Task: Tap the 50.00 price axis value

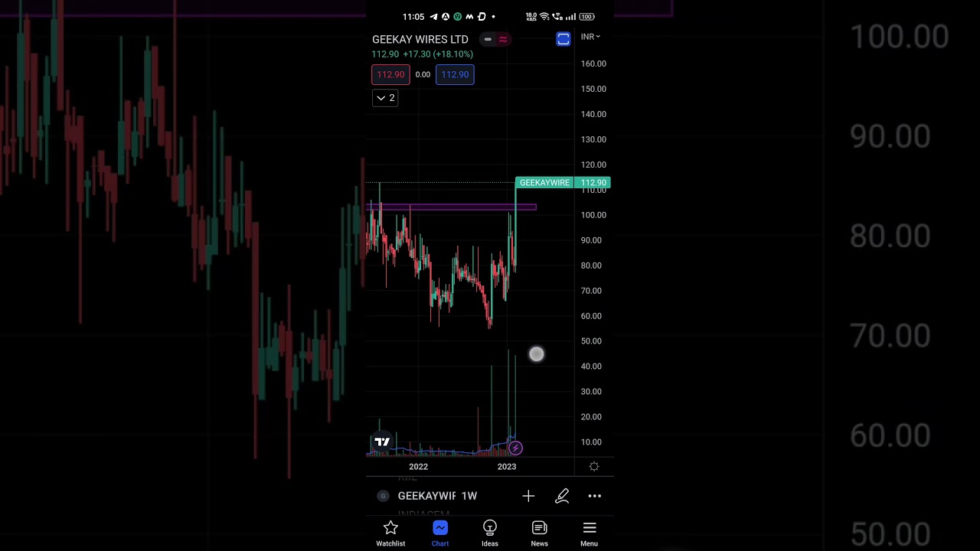Action: coord(591,341)
